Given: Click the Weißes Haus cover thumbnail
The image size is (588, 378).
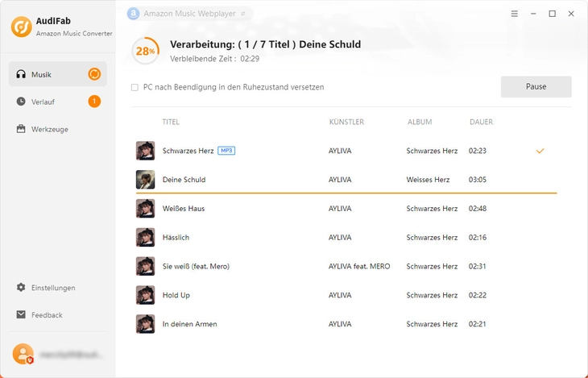Looking at the screenshot, I should 146,208.
